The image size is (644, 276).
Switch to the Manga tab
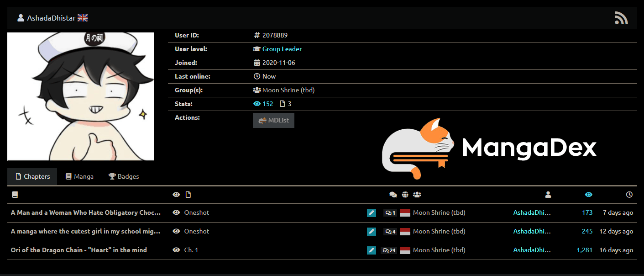click(79, 176)
